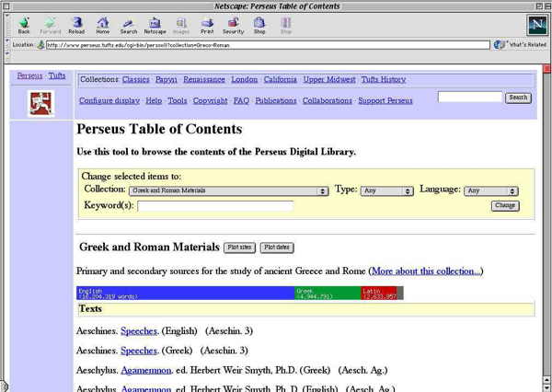Click the Search toolbar icon

pyautogui.click(x=129, y=25)
